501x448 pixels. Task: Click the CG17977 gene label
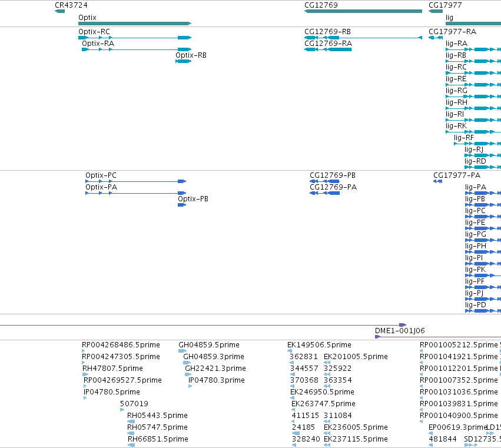(x=444, y=5)
